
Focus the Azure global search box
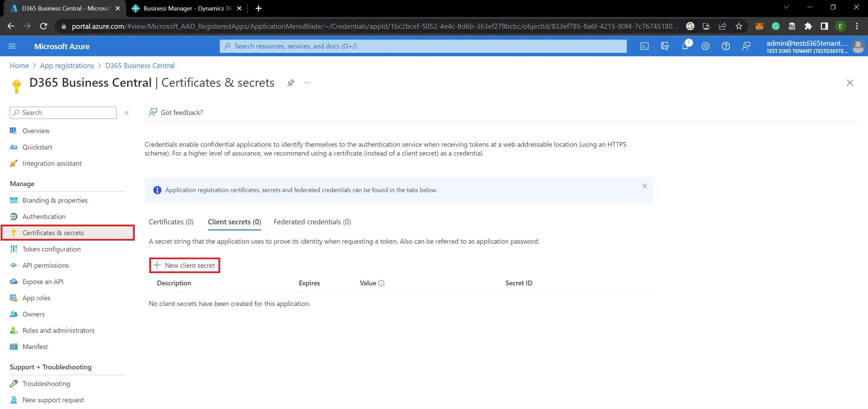423,46
